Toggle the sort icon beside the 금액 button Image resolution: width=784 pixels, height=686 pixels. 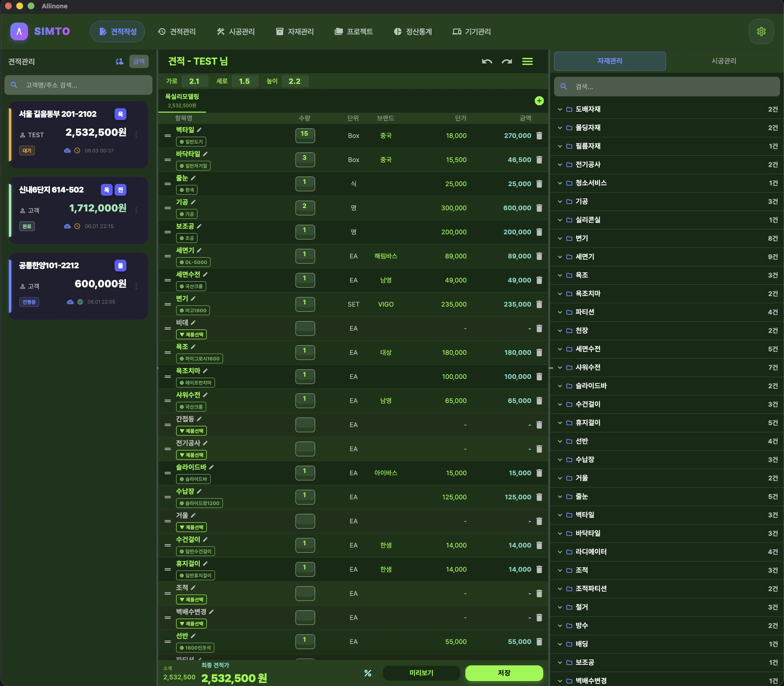coord(120,61)
